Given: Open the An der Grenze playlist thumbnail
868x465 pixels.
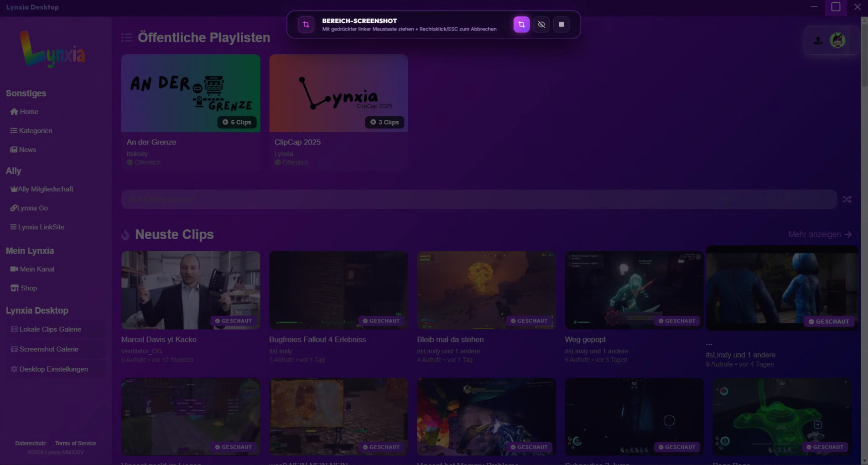Looking at the screenshot, I should pyautogui.click(x=191, y=93).
